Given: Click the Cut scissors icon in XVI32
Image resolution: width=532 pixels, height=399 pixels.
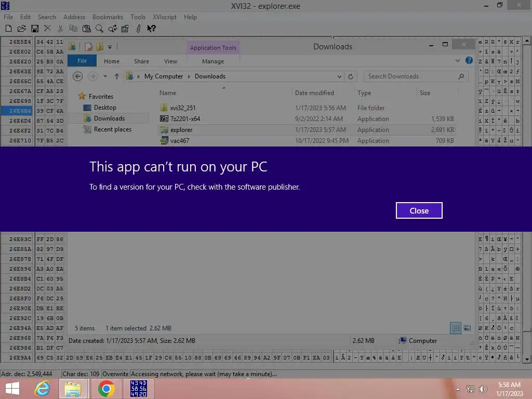Looking at the screenshot, I should click(60, 29).
